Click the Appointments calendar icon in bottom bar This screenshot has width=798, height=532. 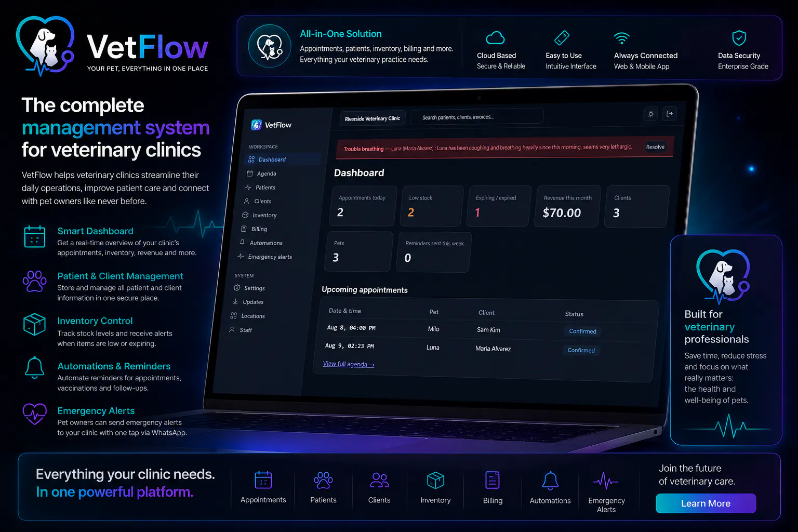click(263, 480)
